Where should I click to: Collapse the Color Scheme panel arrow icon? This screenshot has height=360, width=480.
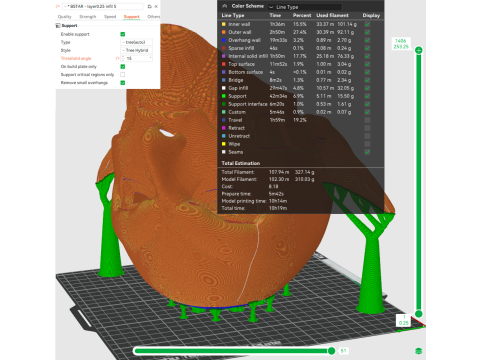coord(225,6)
